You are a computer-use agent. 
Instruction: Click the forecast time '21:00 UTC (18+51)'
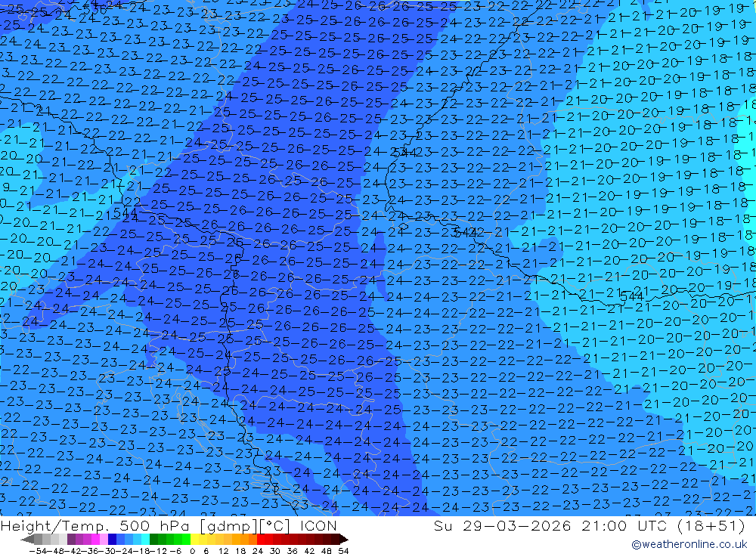665,525
